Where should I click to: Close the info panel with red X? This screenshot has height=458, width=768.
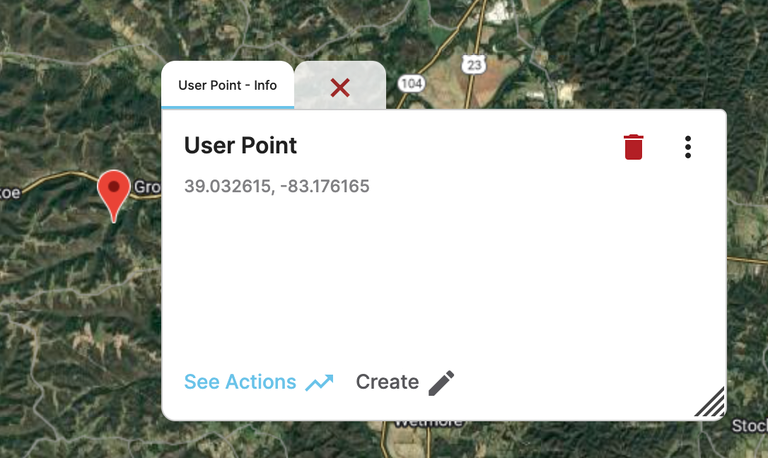pyautogui.click(x=340, y=87)
